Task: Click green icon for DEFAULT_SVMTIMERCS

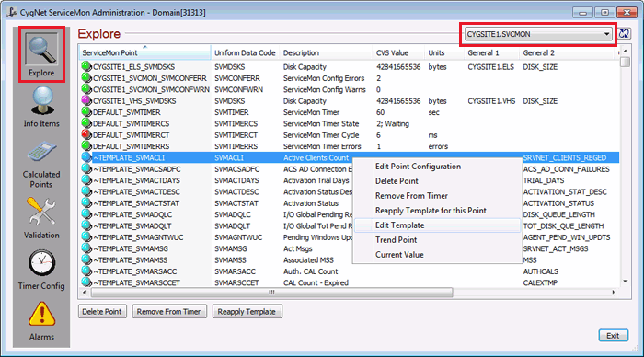Action: point(86,123)
